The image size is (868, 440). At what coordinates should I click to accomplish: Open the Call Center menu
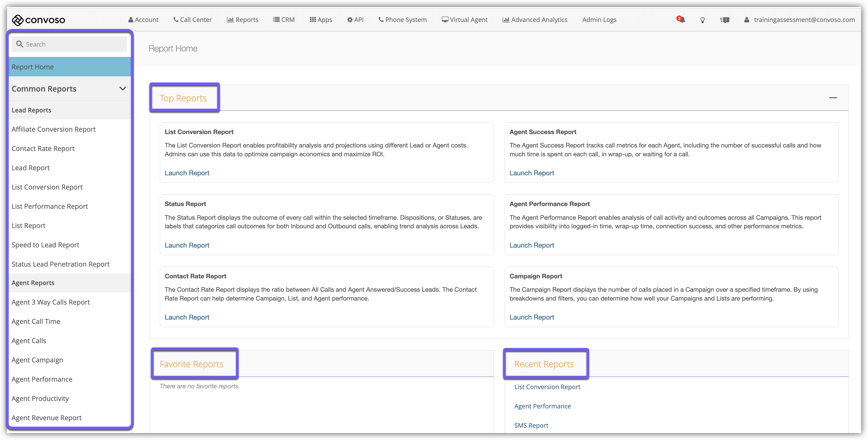pos(192,20)
